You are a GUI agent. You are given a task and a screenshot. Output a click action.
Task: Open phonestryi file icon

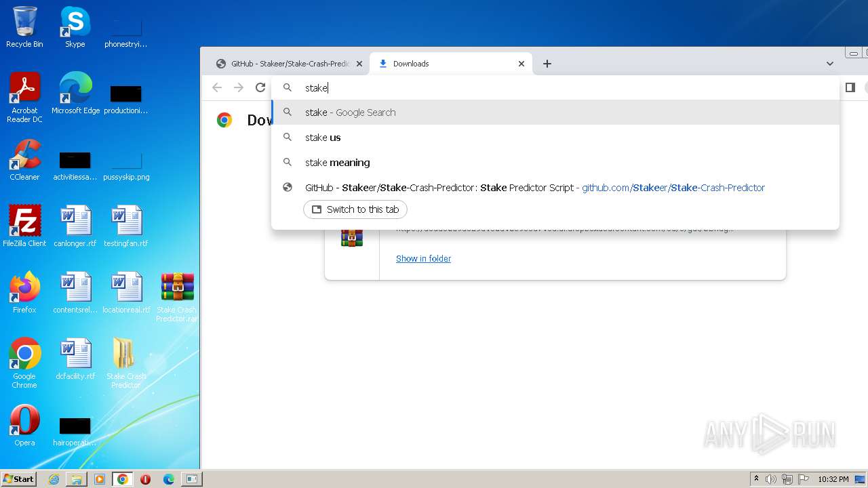(x=125, y=31)
